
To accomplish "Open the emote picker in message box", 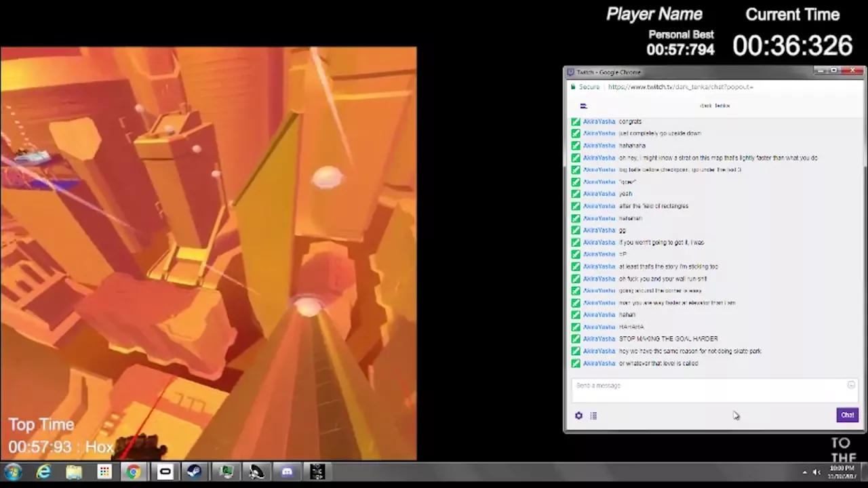I will point(851,385).
